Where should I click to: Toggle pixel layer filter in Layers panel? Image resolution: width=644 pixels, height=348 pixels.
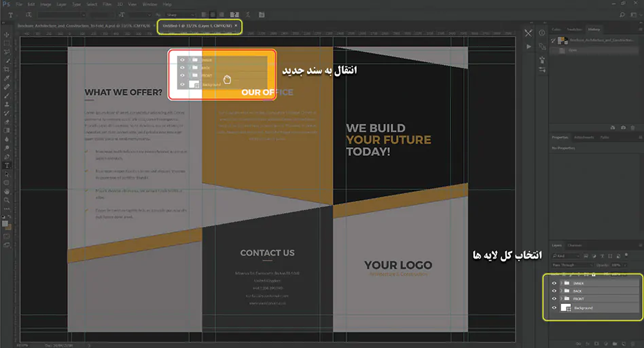tap(586, 256)
